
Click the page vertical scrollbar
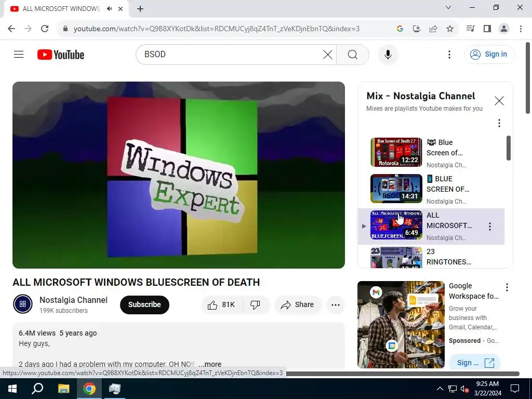(x=528, y=78)
